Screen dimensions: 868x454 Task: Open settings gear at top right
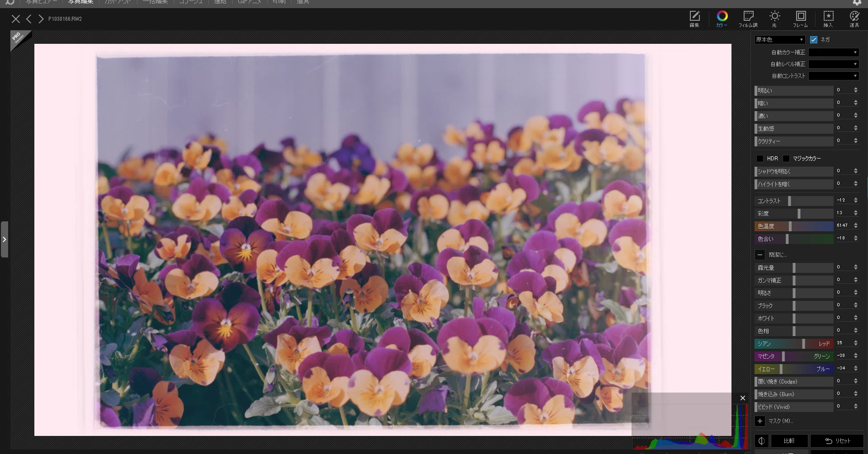point(857,2)
